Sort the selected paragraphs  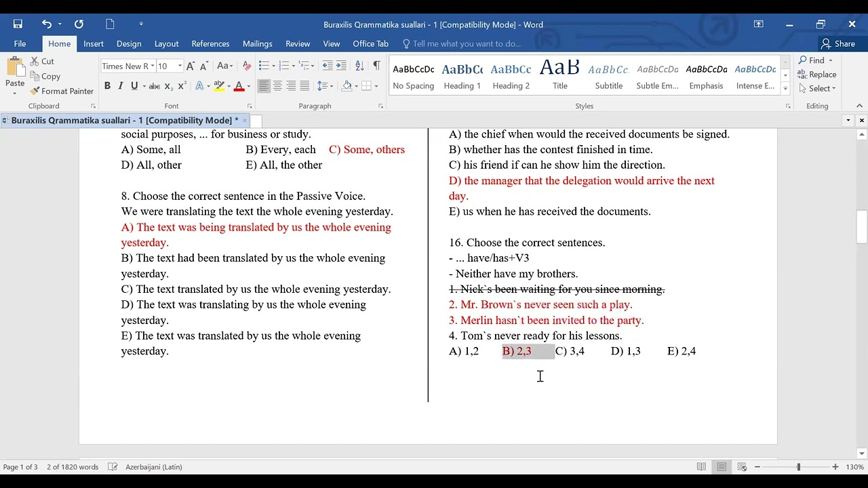[x=359, y=66]
